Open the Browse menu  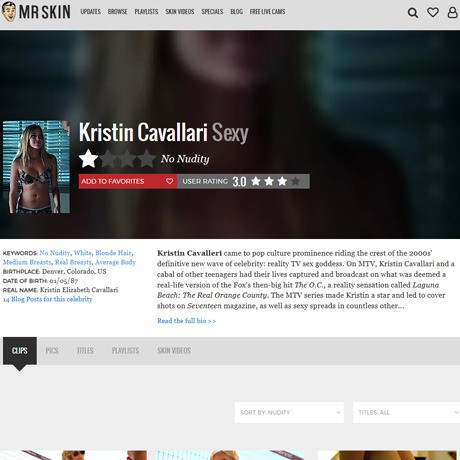[x=117, y=12]
